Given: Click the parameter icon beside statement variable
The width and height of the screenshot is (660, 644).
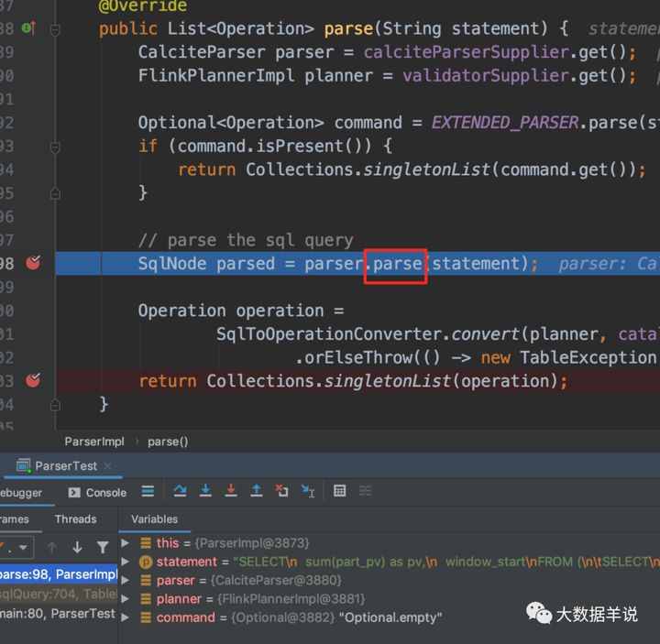Looking at the screenshot, I should tap(146, 562).
